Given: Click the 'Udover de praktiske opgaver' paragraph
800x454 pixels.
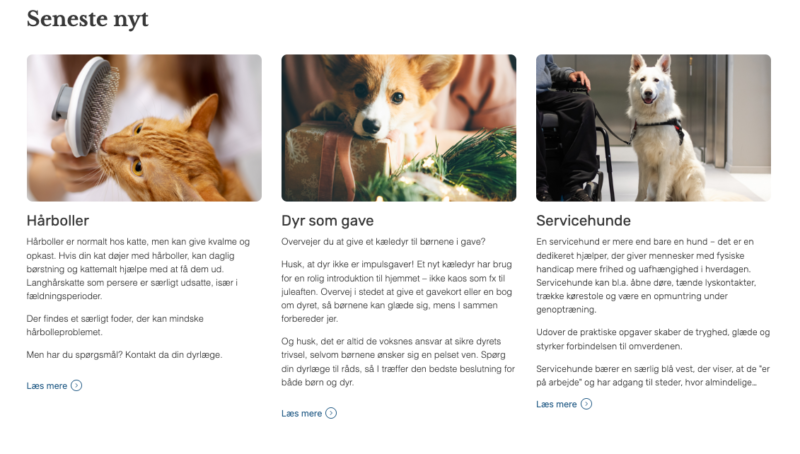Looking at the screenshot, I should 653,339.
